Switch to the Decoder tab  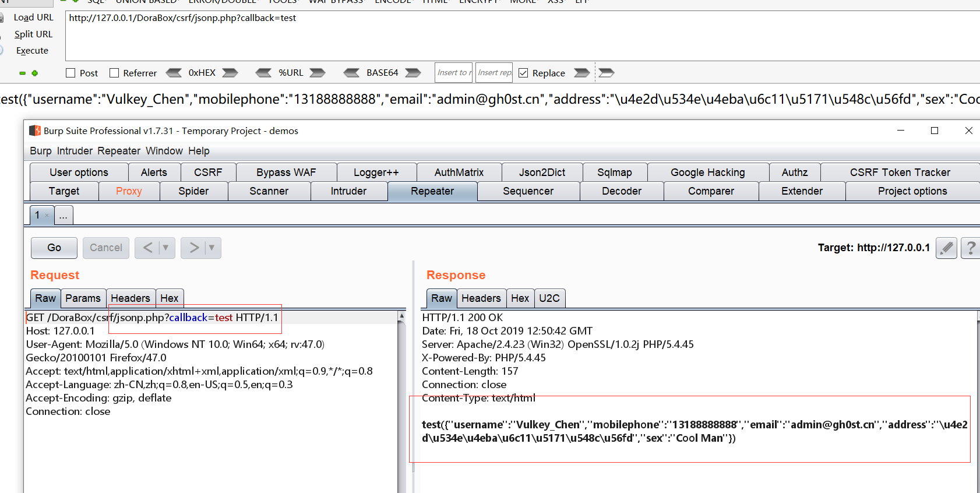coord(622,191)
